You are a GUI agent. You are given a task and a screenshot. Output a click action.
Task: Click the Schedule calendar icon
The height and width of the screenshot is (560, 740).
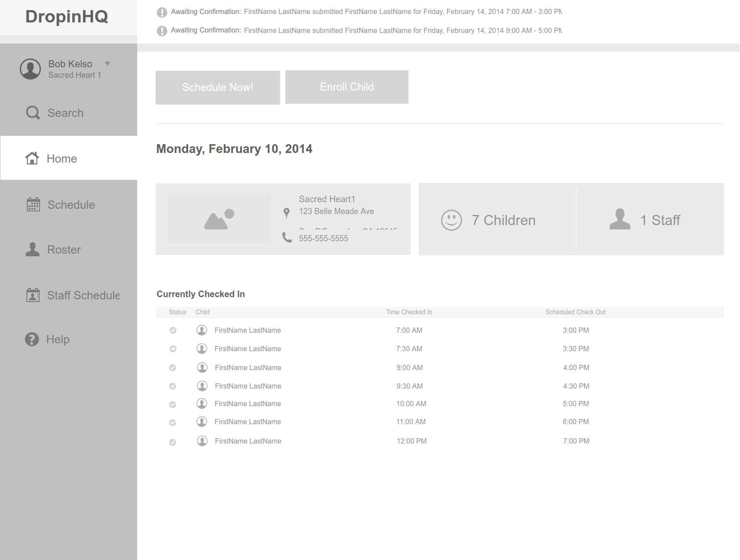tap(33, 204)
